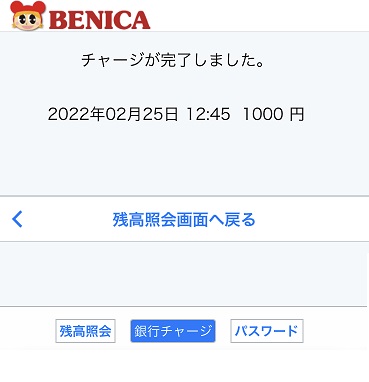Tap the blue back chevron arrow
This screenshot has height=382, width=369.
pyautogui.click(x=17, y=219)
